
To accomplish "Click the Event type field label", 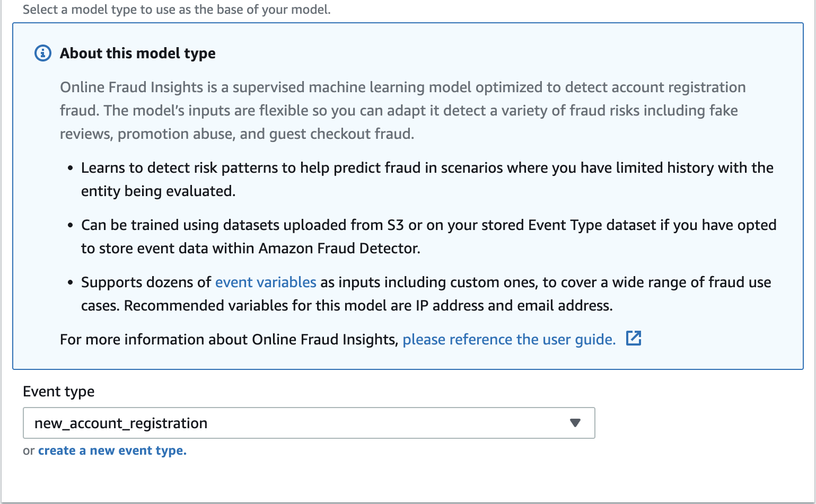I will coord(58,392).
